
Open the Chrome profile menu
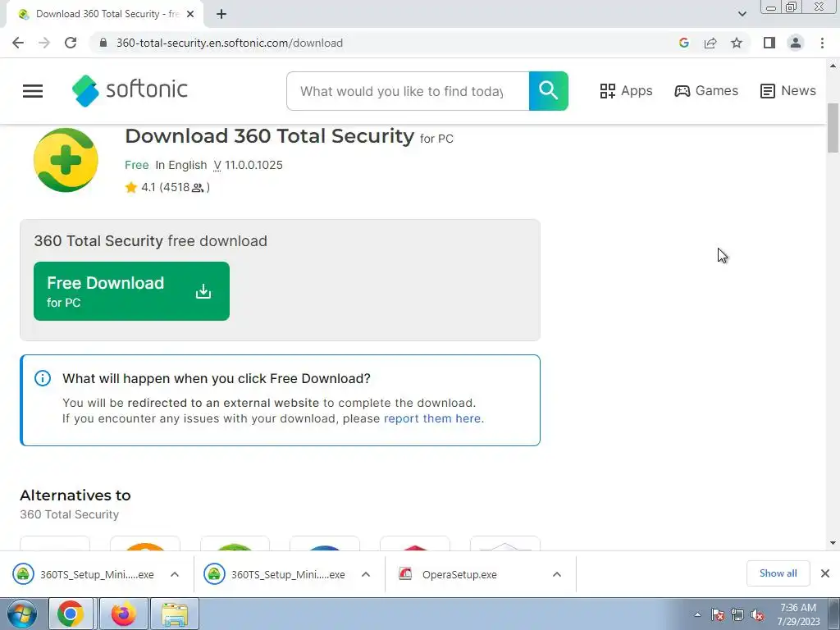pyautogui.click(x=796, y=43)
